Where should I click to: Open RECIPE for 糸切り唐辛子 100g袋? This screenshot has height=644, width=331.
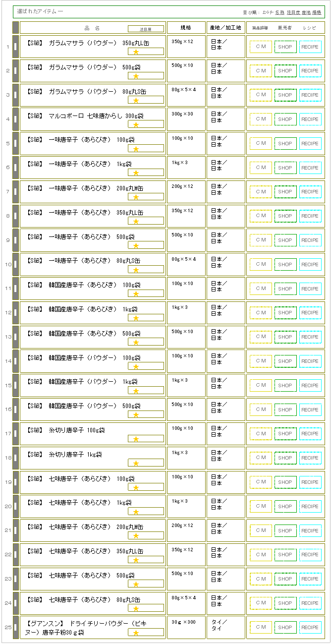coord(310,434)
